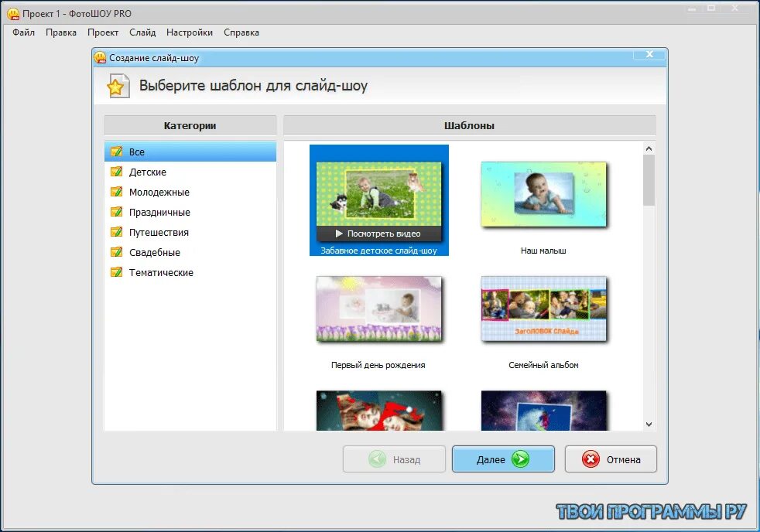The image size is (760, 532).
Task: Select the red Christmas-themed template thumbnail
Action: 378,411
